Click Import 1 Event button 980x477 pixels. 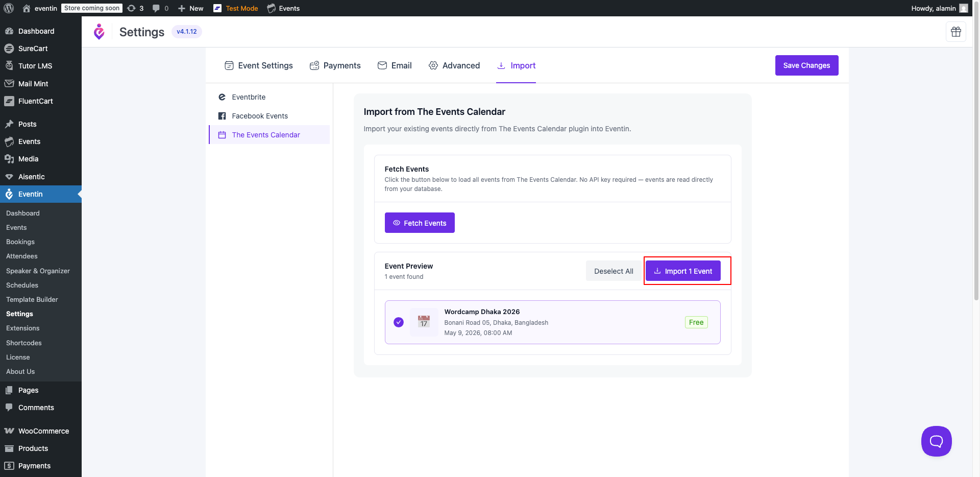tap(683, 271)
